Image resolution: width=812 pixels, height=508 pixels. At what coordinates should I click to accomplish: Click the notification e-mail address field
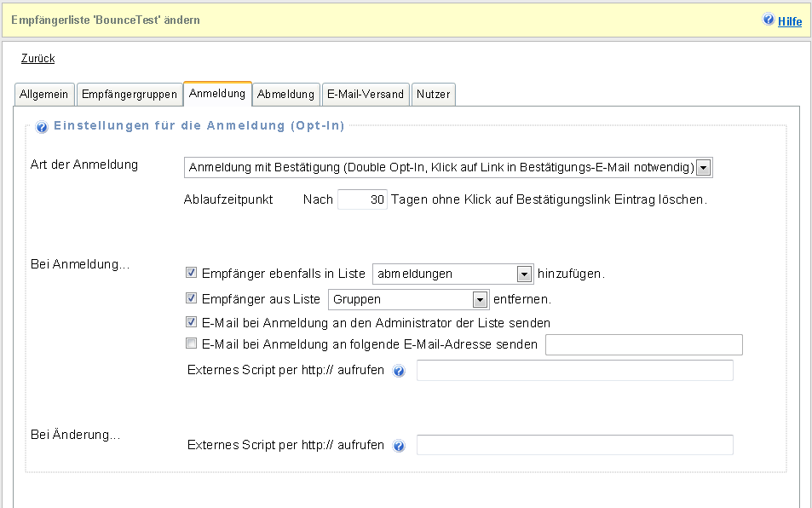point(643,344)
